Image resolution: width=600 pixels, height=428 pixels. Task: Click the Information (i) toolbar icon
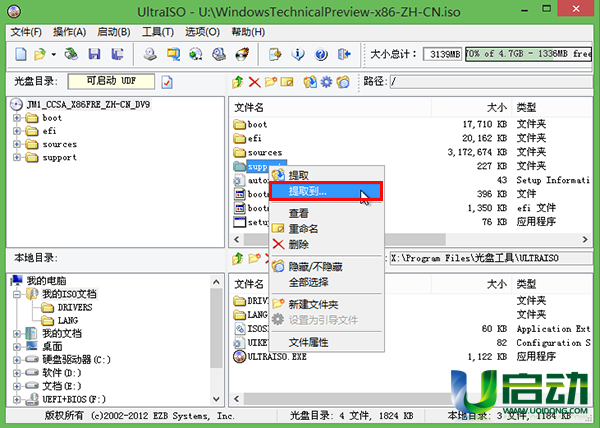coord(297,54)
